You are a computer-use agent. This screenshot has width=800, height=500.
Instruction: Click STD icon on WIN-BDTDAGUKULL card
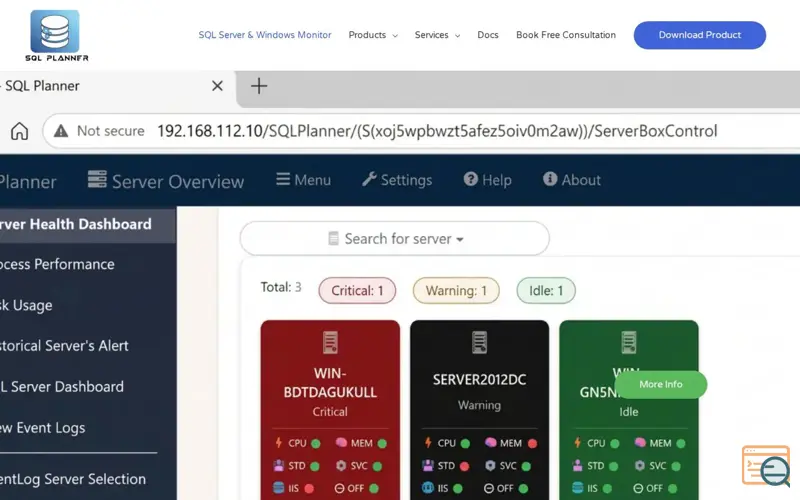coord(279,465)
